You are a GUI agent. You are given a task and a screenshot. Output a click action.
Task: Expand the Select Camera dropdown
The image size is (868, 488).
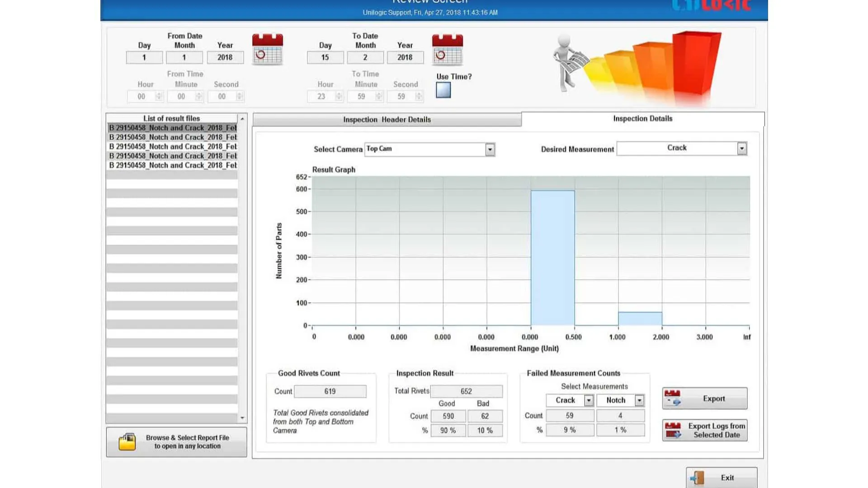pos(490,150)
